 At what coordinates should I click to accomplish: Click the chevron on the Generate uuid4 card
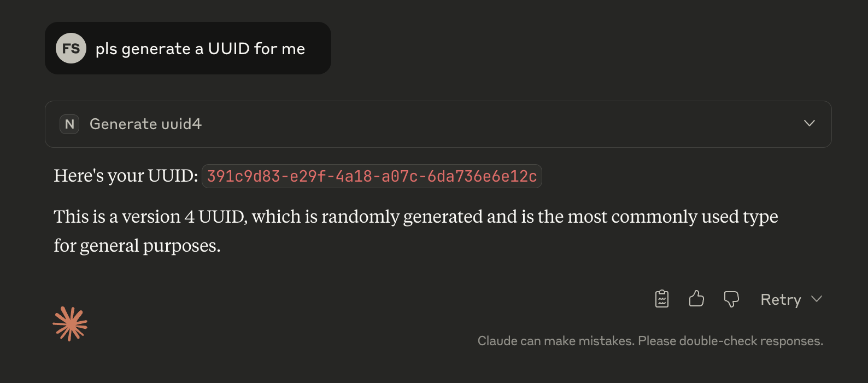click(x=810, y=124)
